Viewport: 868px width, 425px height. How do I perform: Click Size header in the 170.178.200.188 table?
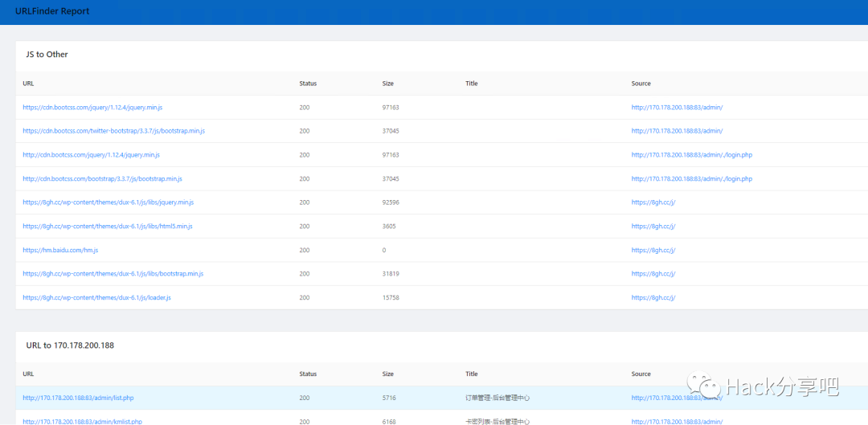tap(388, 374)
